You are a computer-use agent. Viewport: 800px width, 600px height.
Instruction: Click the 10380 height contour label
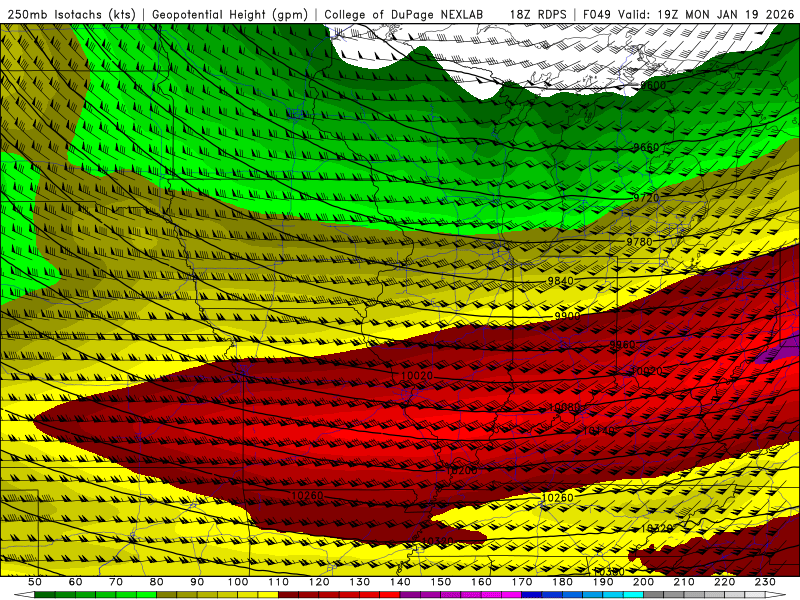point(609,572)
